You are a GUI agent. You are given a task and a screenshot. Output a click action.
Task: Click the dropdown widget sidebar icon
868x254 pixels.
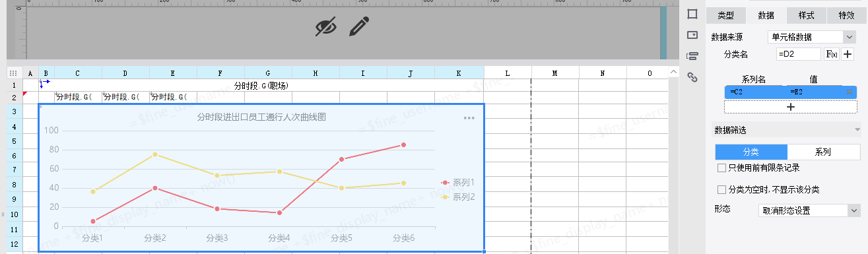[692, 35]
